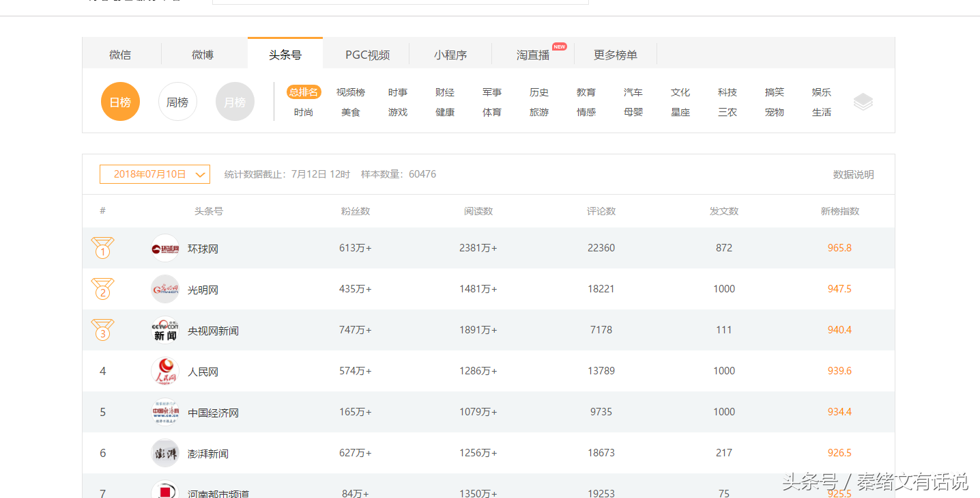980x498 pixels.
Task: Click the rank 3 medal icon
Action: pos(103,330)
